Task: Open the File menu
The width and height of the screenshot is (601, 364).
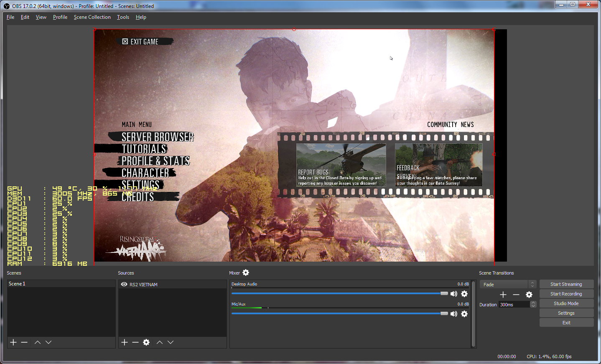Action: tap(10, 17)
